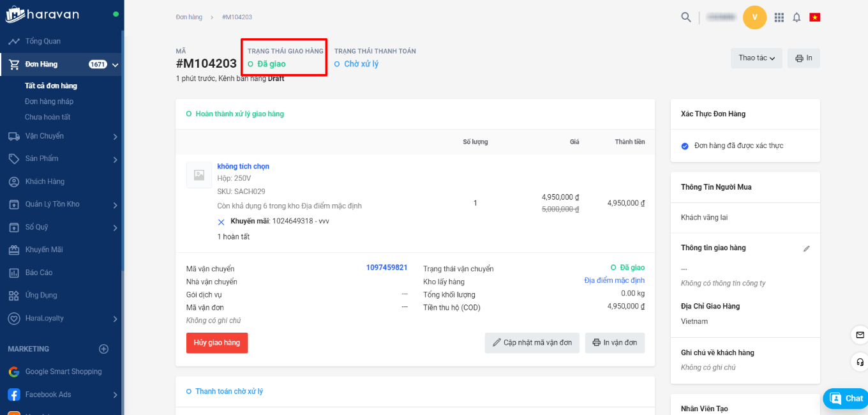
Task: Click the search magnifier icon
Action: coord(686,17)
